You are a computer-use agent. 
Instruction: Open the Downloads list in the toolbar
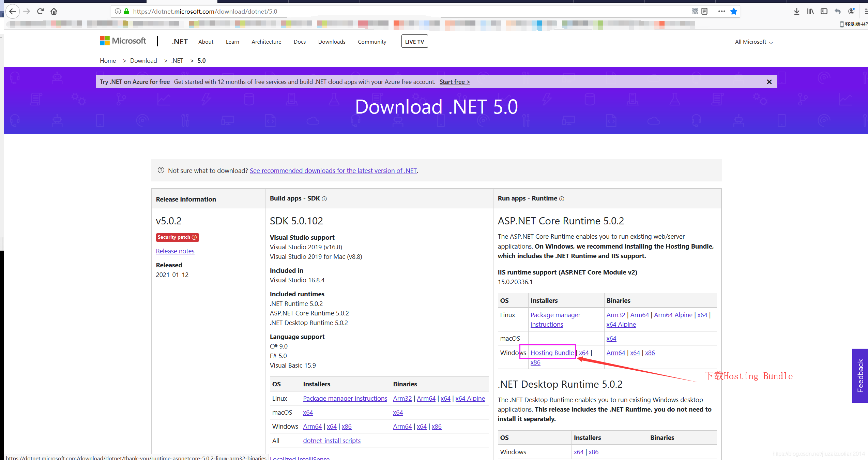pos(797,11)
